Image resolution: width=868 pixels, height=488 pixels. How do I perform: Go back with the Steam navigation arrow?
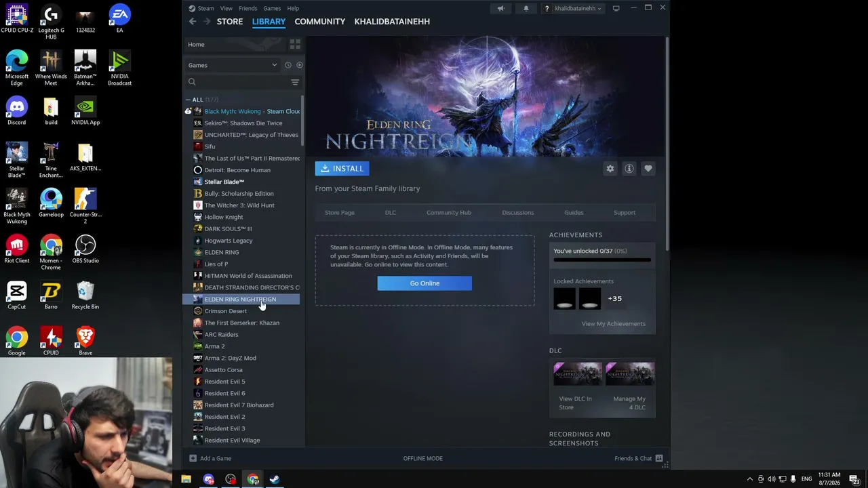coord(193,22)
